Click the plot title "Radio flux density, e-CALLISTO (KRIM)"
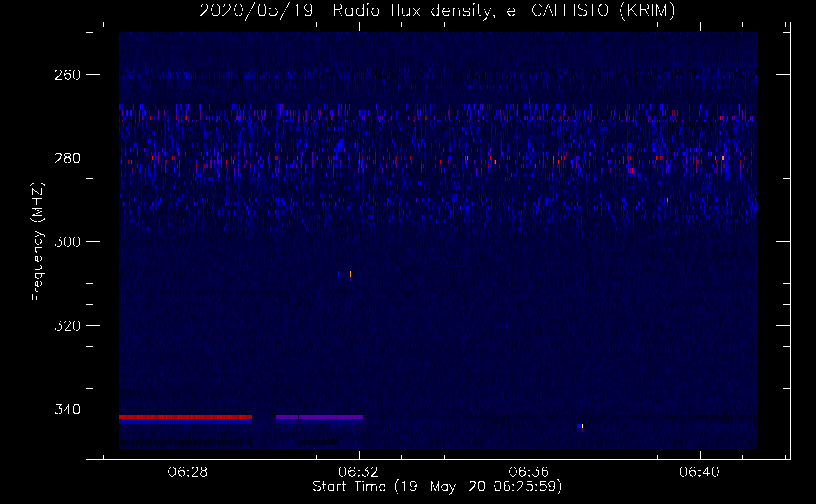Viewport: 816px width, 504px height. (x=503, y=11)
